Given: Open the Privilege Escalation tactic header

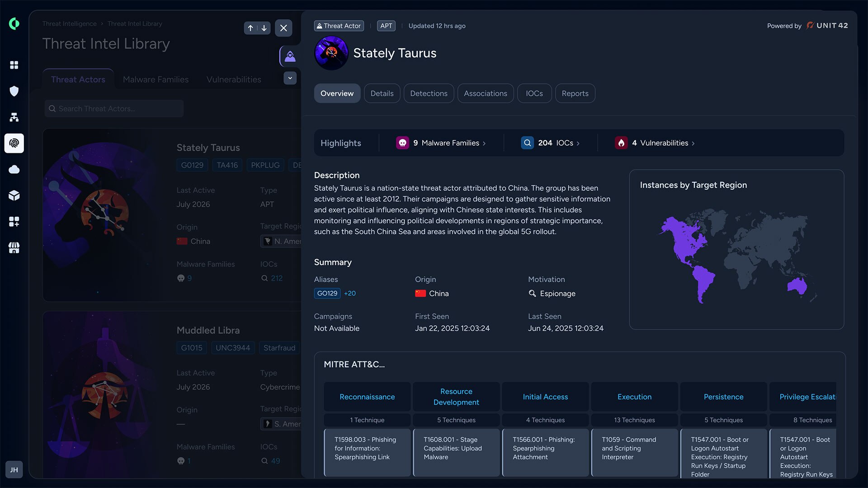Looking at the screenshot, I should (803, 397).
